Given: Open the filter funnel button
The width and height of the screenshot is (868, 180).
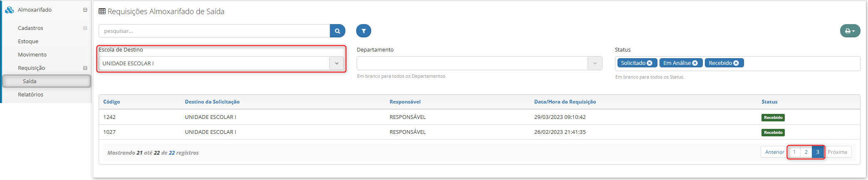Looking at the screenshot, I should pos(364,31).
